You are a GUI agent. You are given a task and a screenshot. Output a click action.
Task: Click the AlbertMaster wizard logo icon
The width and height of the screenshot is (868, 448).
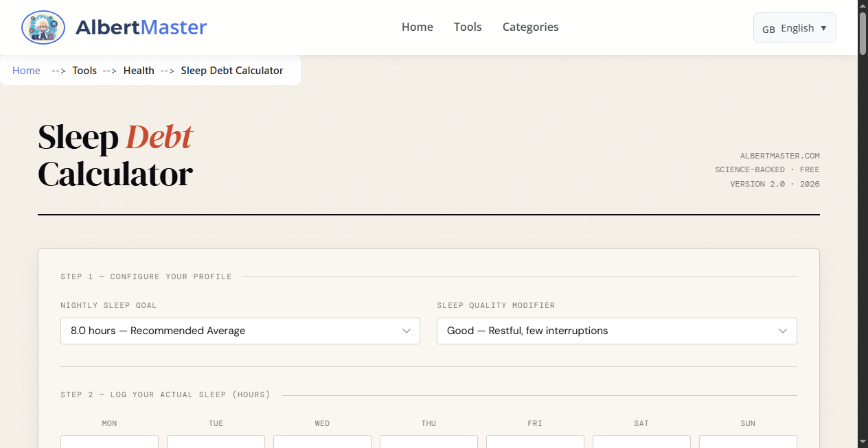click(43, 27)
